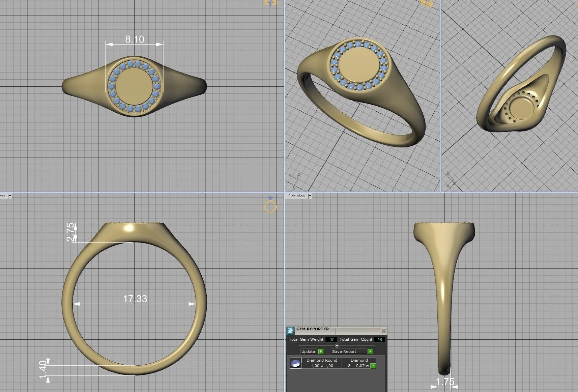This screenshot has height=392, width=578.
Task: Click the Total Gem Weight value field
Action: (x=331, y=339)
